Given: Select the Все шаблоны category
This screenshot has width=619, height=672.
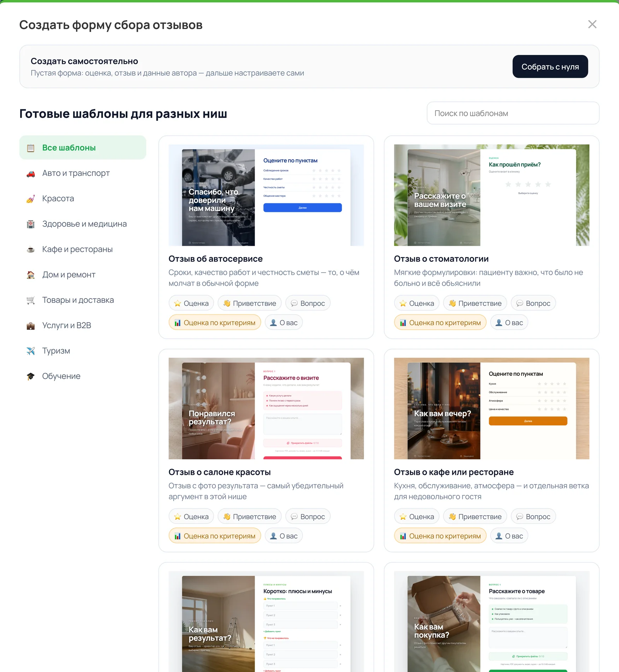Looking at the screenshot, I should pyautogui.click(x=83, y=147).
